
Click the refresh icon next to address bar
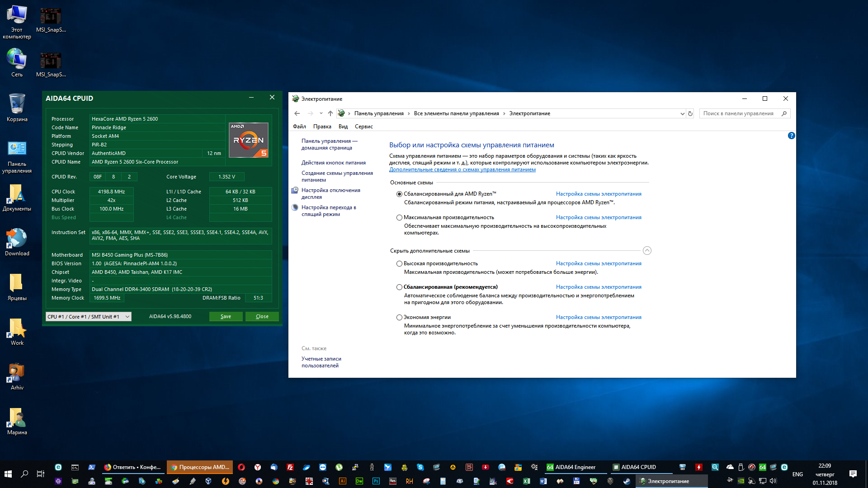[x=690, y=113]
